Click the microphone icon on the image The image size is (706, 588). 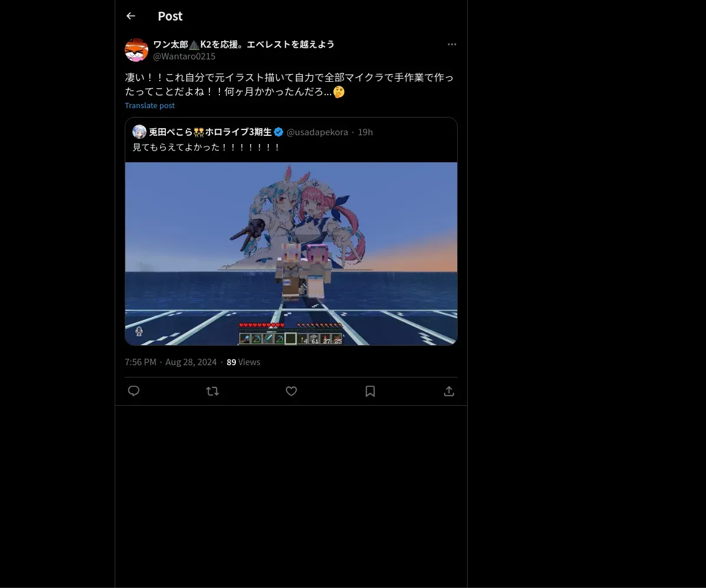point(139,331)
